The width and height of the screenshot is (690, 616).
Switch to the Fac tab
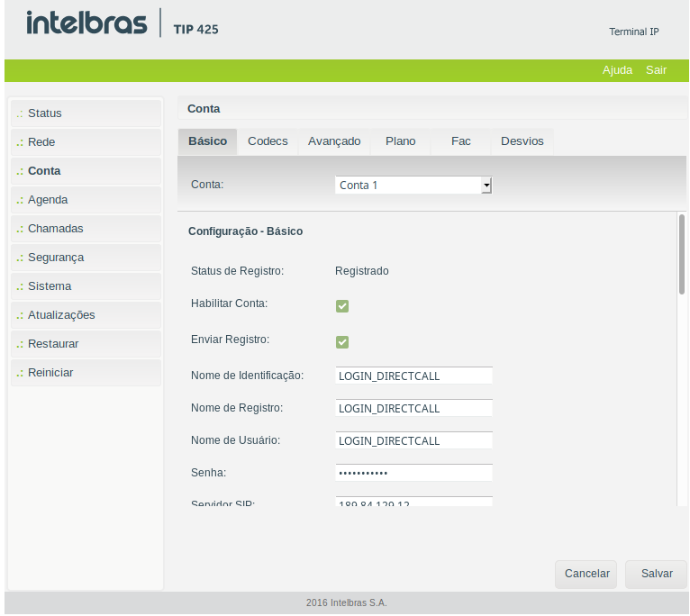tap(460, 141)
